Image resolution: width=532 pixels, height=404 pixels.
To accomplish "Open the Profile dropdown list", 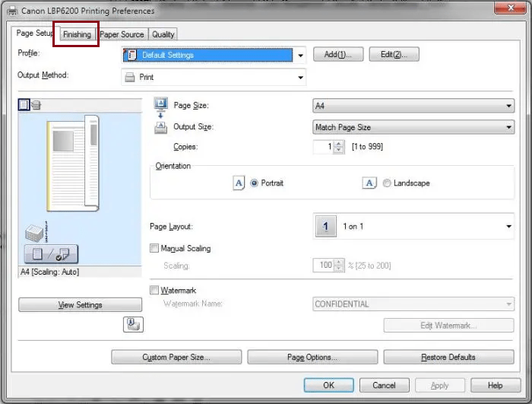I will (x=300, y=56).
